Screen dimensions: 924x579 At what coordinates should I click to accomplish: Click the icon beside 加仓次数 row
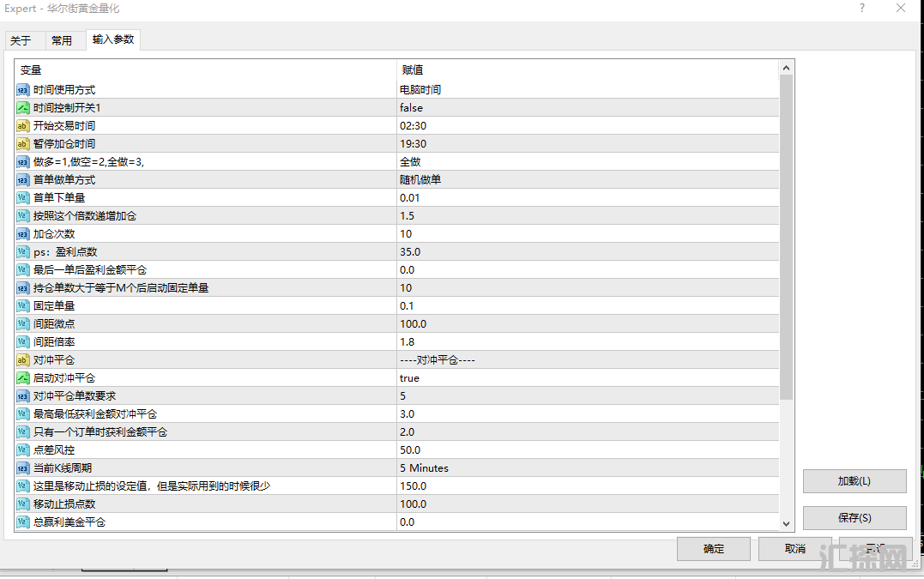[23, 234]
